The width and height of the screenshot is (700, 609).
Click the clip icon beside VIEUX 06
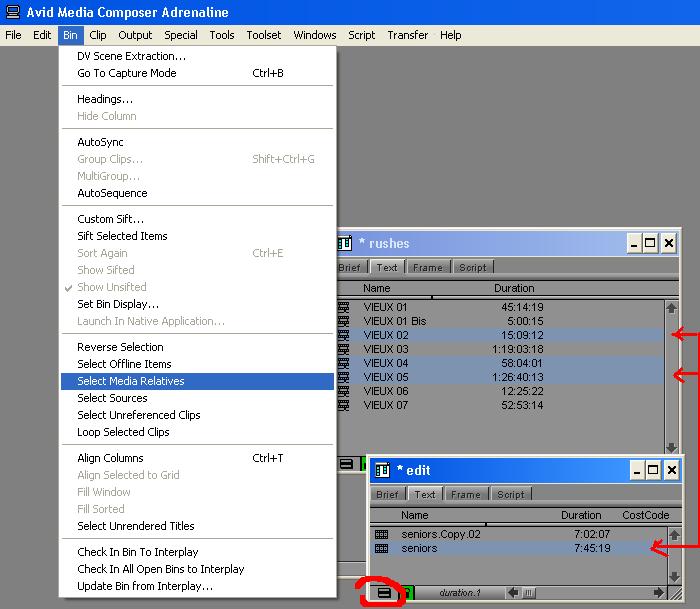tap(343, 391)
